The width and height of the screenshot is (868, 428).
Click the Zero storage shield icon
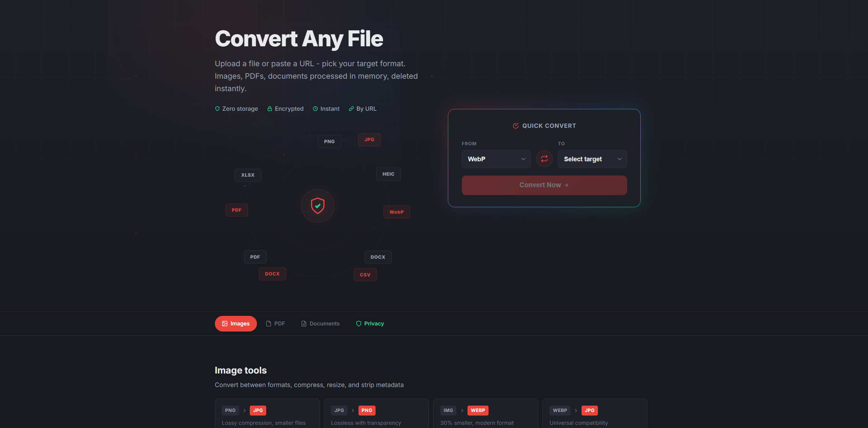click(x=217, y=109)
